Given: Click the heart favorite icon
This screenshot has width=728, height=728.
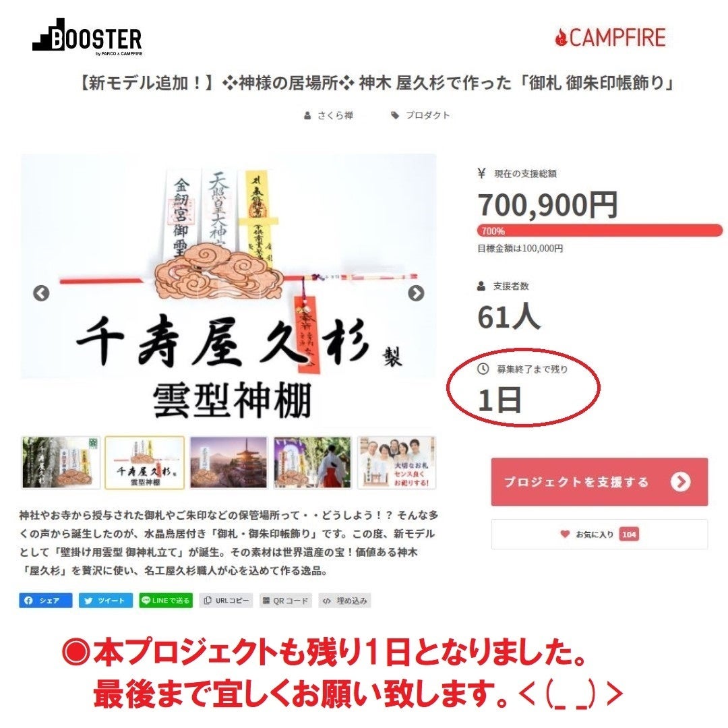Looking at the screenshot, I should [565, 534].
